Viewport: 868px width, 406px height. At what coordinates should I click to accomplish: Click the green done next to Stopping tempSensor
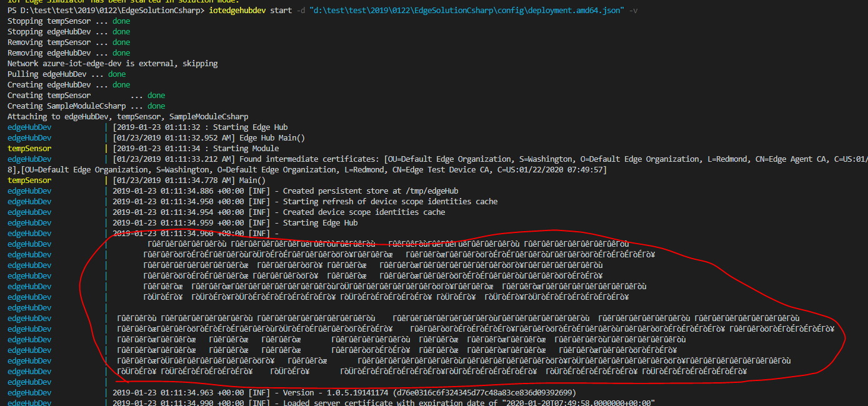coord(121,21)
